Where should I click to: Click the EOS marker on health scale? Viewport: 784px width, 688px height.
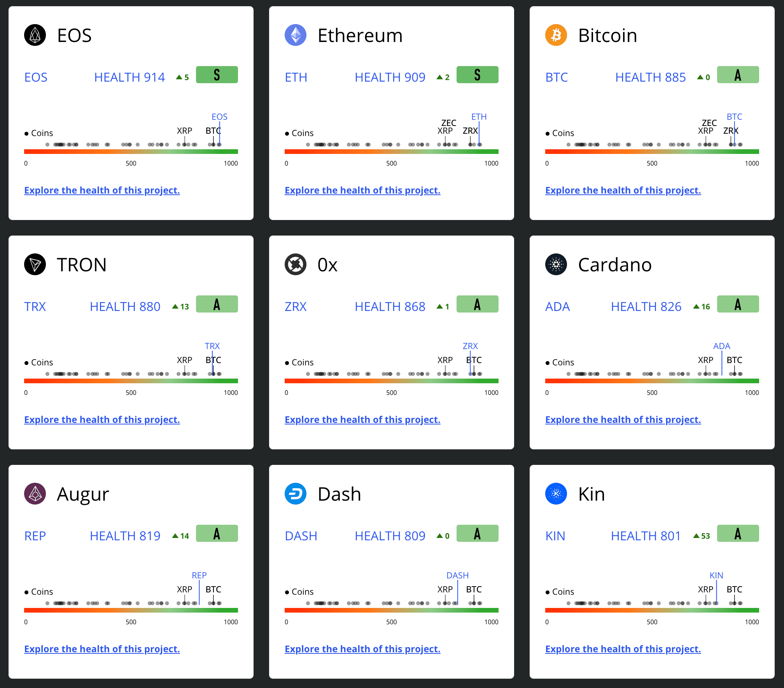219,117
